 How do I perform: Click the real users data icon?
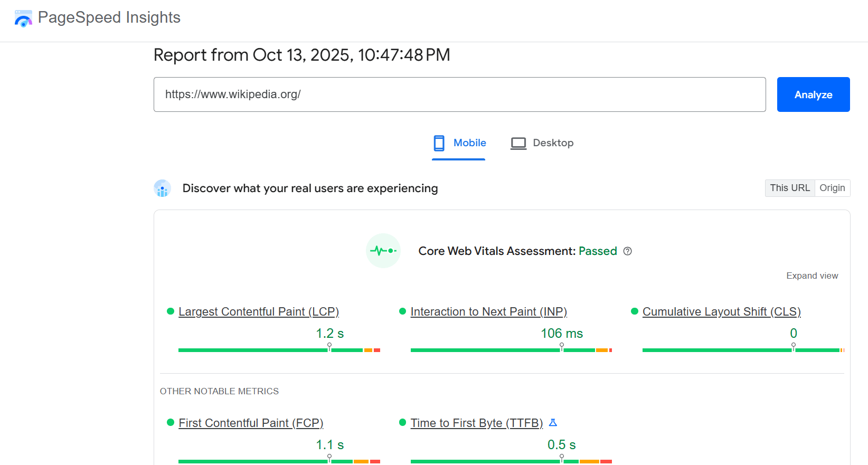pos(162,188)
